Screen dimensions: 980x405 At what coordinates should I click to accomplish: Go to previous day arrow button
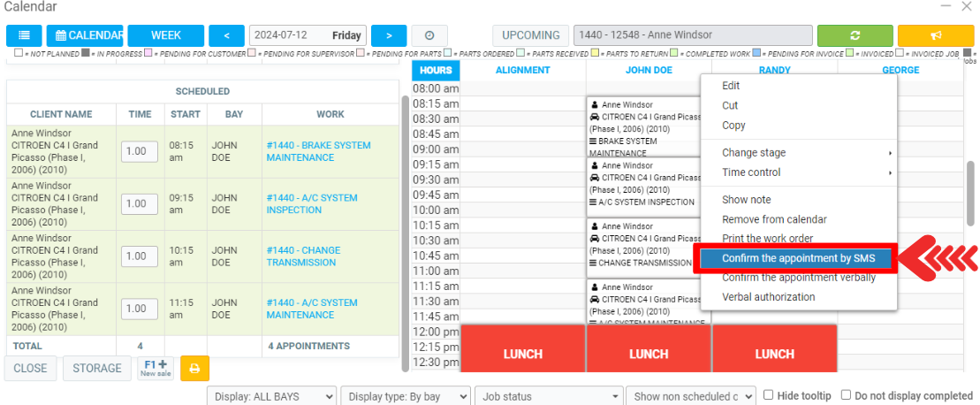pyautogui.click(x=226, y=35)
